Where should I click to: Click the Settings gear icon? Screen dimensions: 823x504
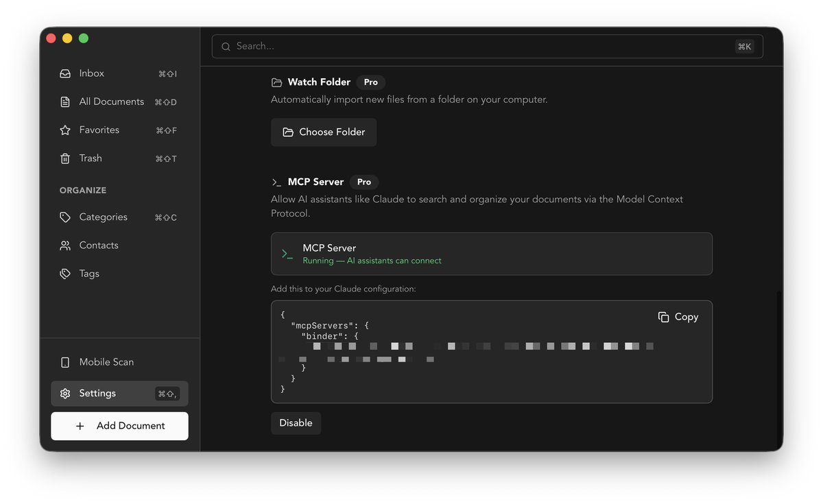click(x=65, y=394)
